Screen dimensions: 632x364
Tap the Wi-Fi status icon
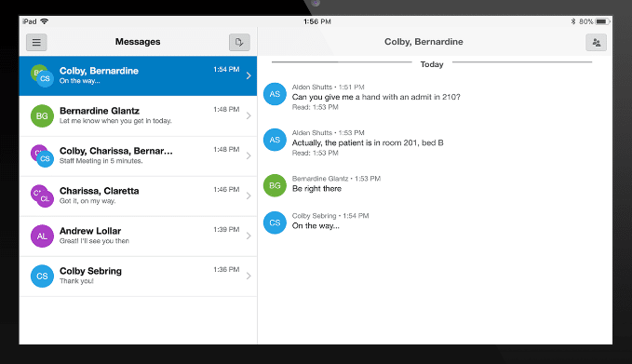(45, 21)
